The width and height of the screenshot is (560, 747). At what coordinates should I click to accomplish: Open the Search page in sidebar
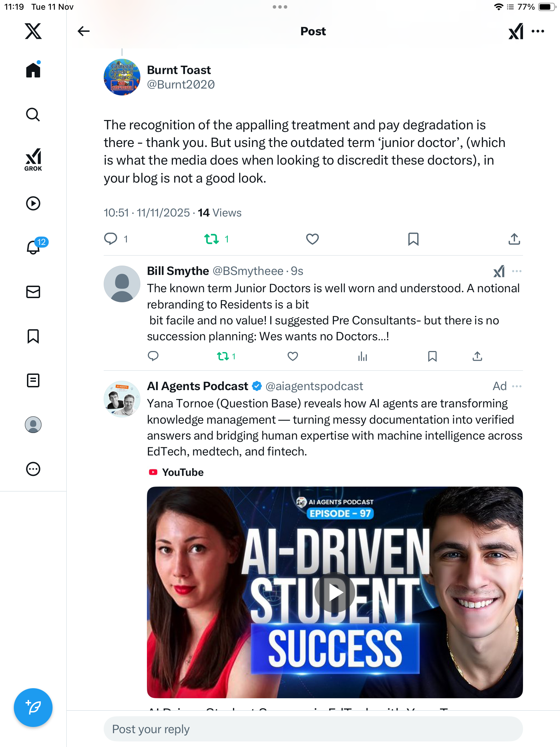tap(33, 114)
